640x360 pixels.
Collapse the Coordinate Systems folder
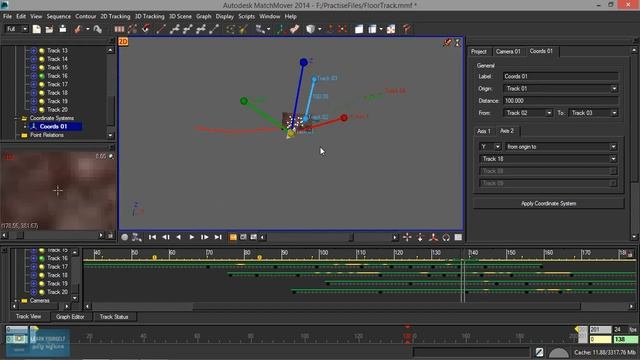click(16, 118)
